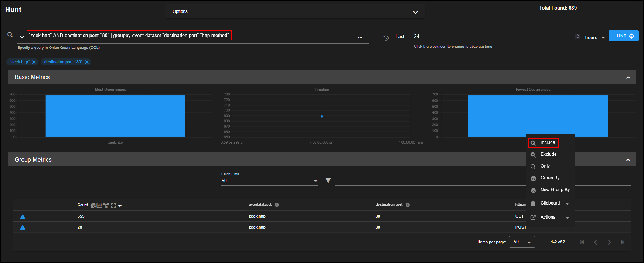Click alert triangle on the 655 count row
The width and height of the screenshot is (644, 263).
tap(23, 217)
